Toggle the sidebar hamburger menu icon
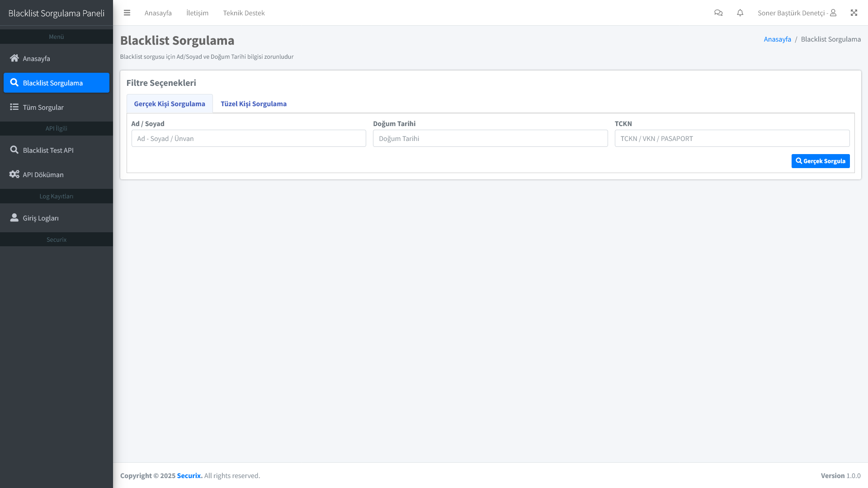This screenshot has width=868, height=488. pyautogui.click(x=127, y=13)
